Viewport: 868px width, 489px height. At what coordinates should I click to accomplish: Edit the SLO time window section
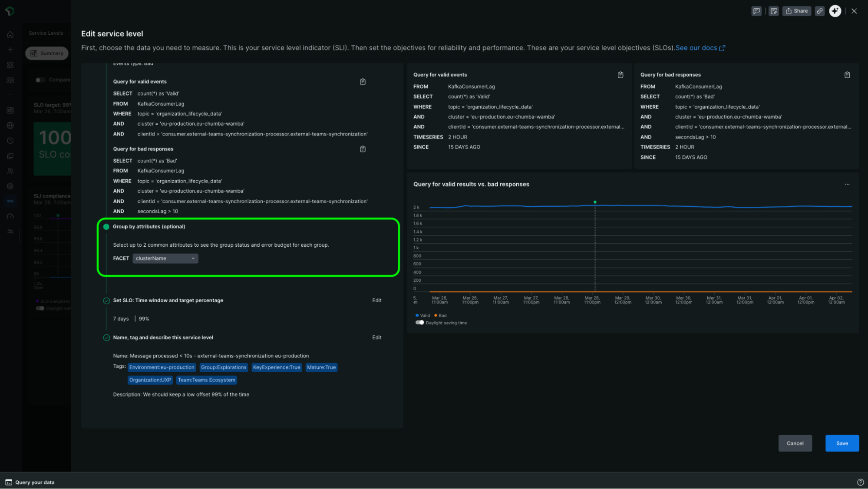pyautogui.click(x=376, y=301)
